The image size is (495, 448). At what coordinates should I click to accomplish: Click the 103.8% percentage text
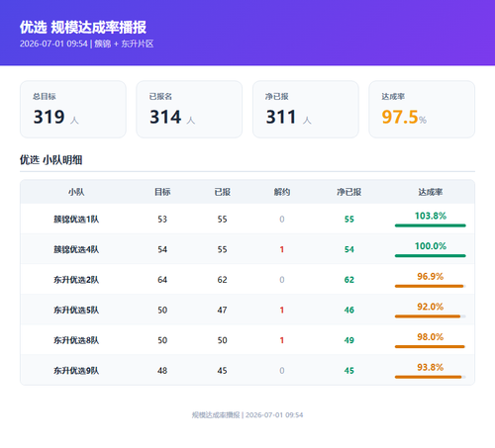coord(431,216)
